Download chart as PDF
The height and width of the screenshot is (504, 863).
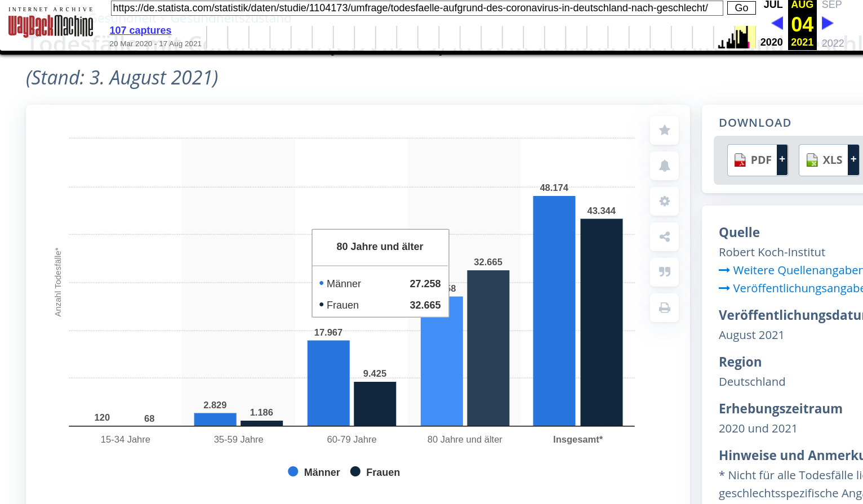[757, 160]
